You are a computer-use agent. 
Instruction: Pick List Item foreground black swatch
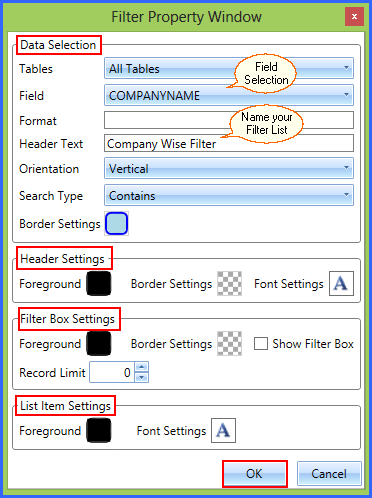click(99, 430)
